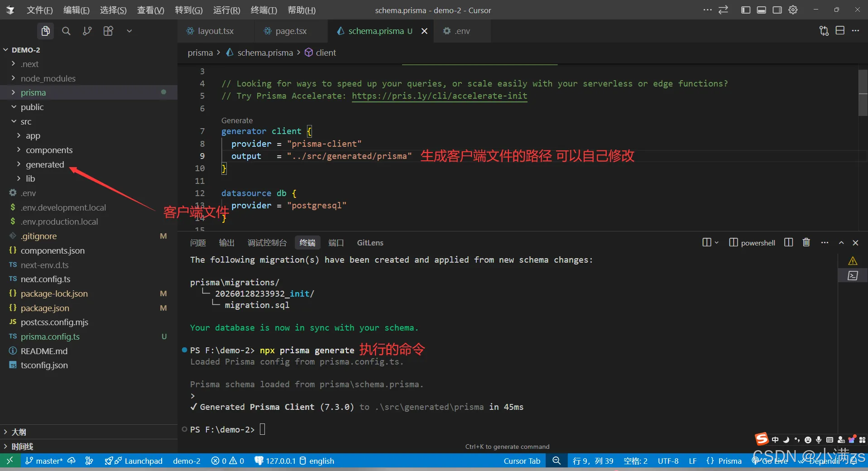The image size is (868, 471).
Task: Switch to the 调试控制台 panel tab
Action: 267,243
